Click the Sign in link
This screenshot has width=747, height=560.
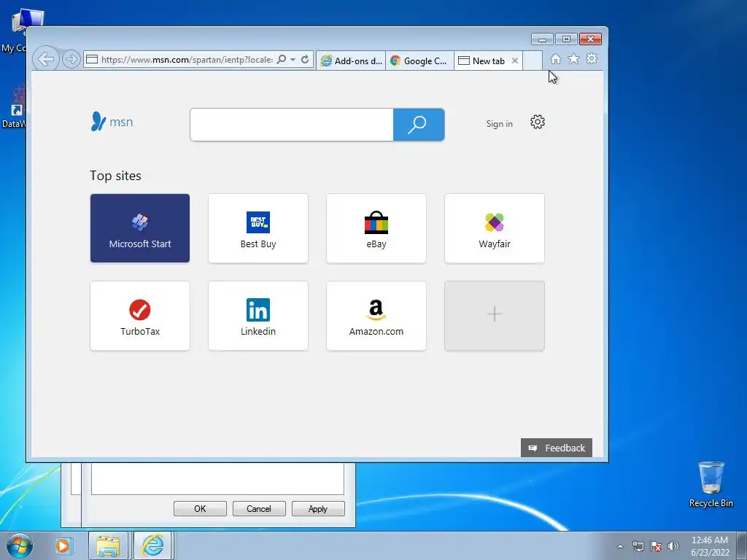pos(499,124)
